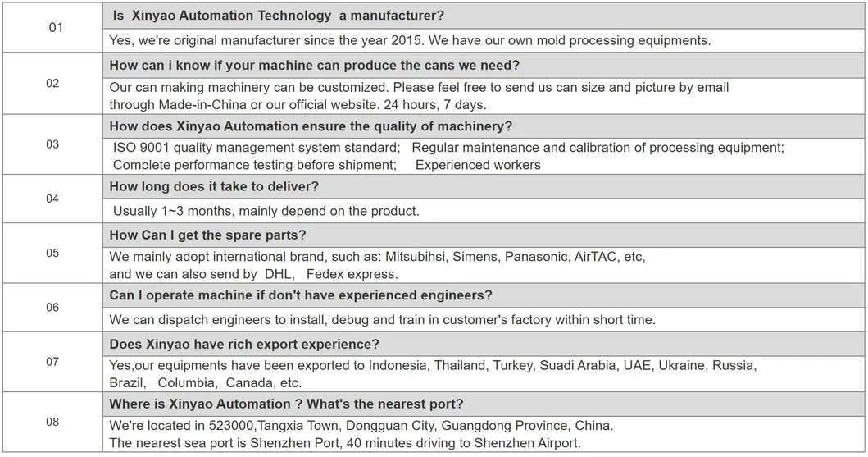Click the question about ensuring machinery quality

(x=311, y=126)
